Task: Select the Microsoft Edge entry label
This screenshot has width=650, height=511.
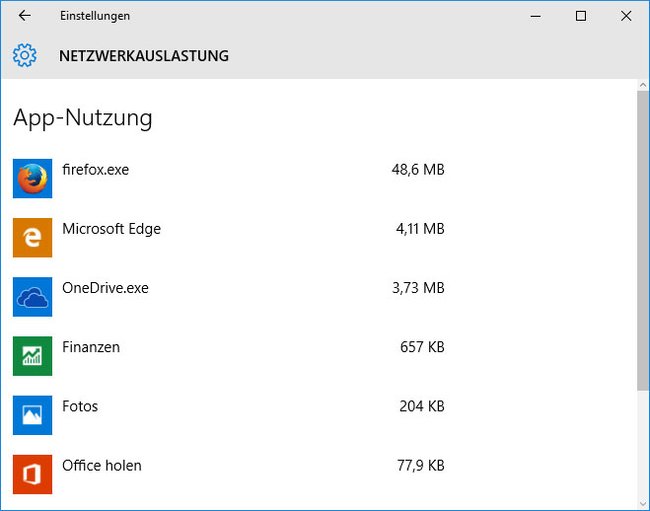Action: point(112,229)
